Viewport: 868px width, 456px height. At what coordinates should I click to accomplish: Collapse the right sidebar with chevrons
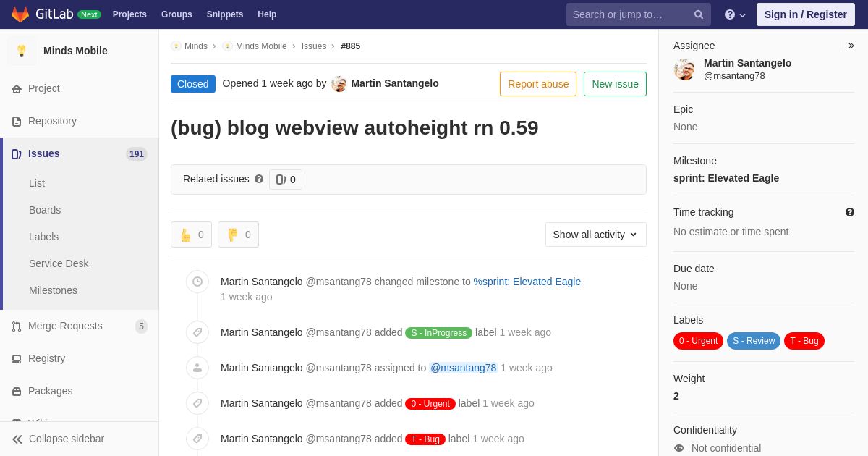click(851, 46)
